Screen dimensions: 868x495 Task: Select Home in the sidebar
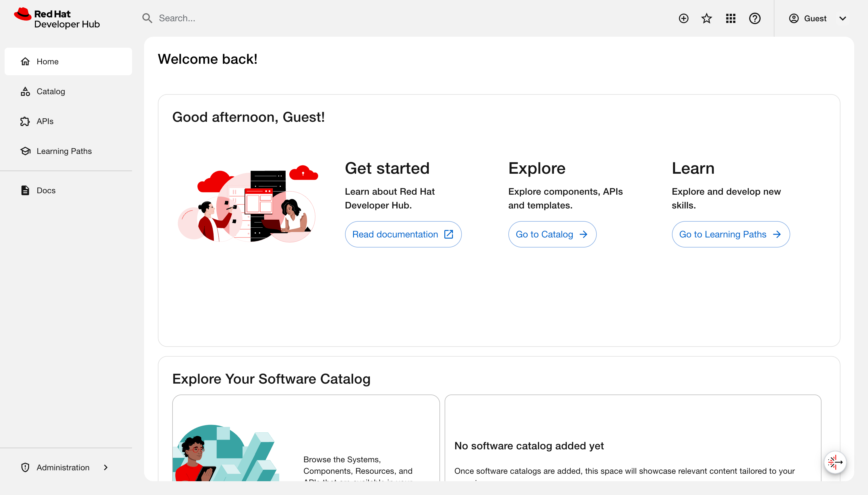pyautogui.click(x=47, y=61)
